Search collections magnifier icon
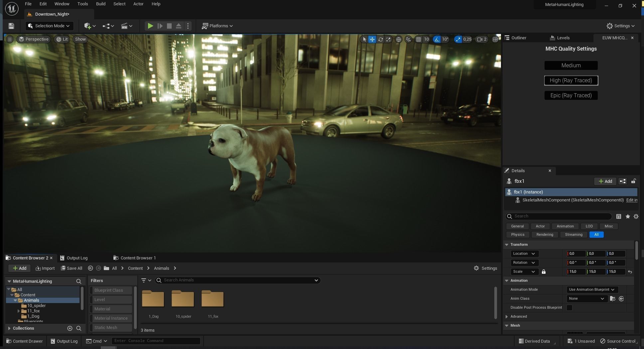The height and width of the screenshot is (349, 644). click(79, 328)
